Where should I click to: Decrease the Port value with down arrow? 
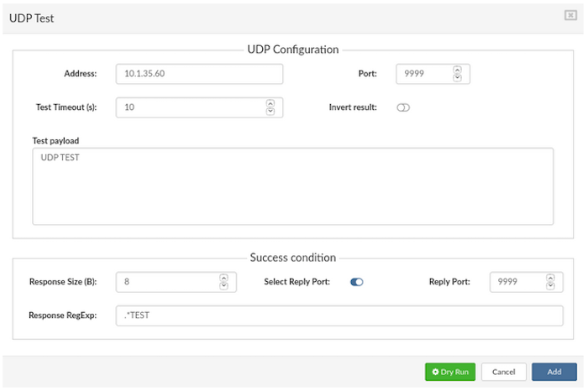point(457,78)
